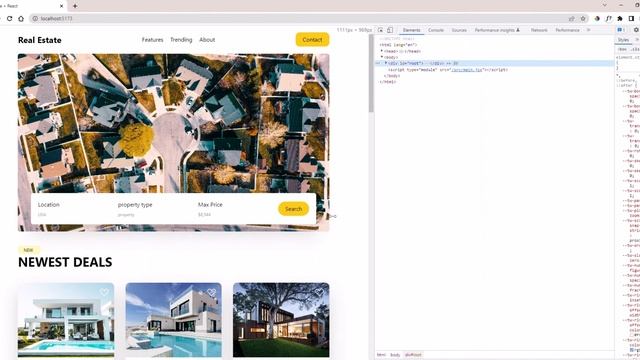Expand the head element node
The image size is (640, 360).
(x=382, y=51)
